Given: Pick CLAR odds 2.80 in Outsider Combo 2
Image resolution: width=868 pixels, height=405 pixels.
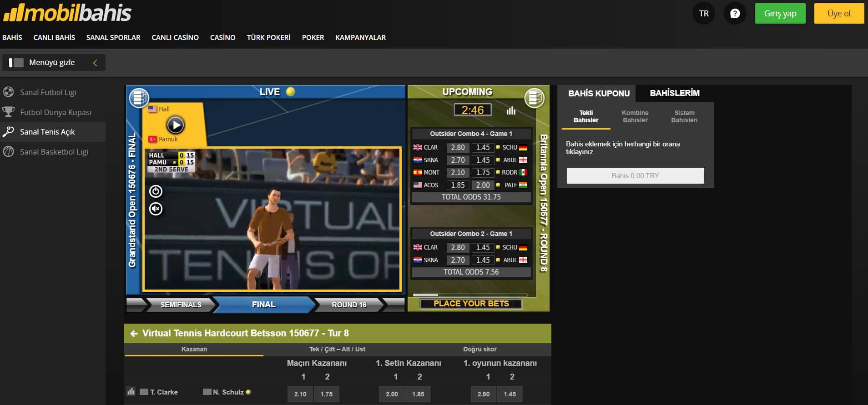Looking at the screenshot, I should click(x=458, y=247).
